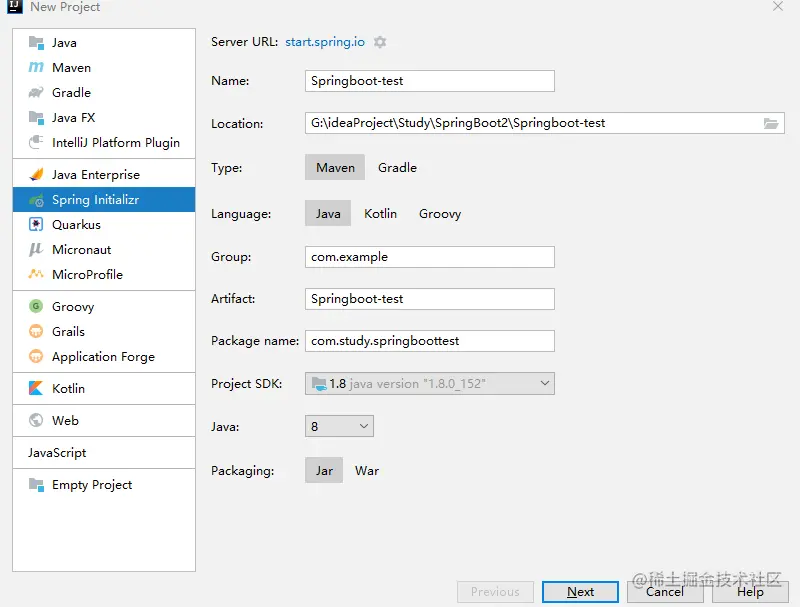This screenshot has width=800, height=607.
Task: Click the Artifact input field
Action: point(430,299)
